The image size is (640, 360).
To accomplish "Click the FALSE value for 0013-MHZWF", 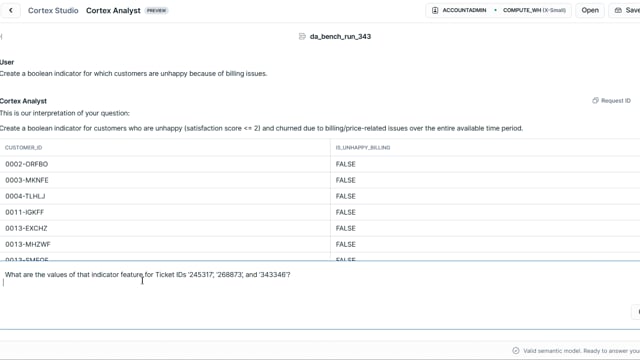I will [x=346, y=244].
